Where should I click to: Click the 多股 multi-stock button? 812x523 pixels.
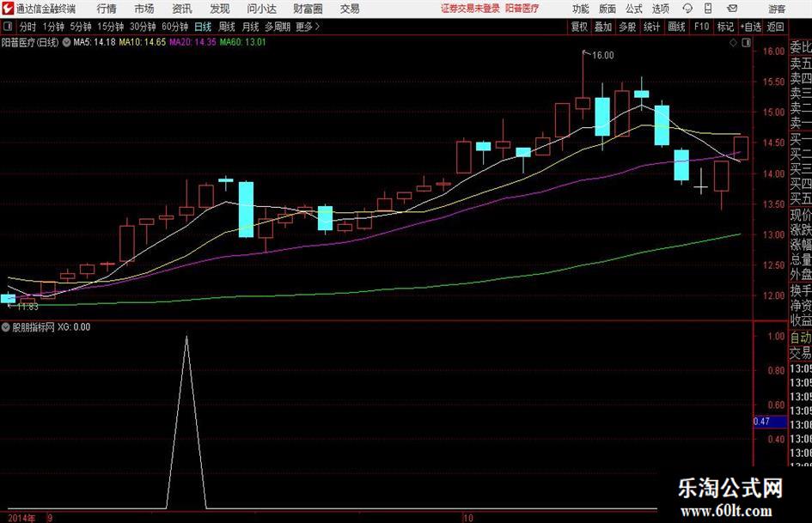[627, 27]
